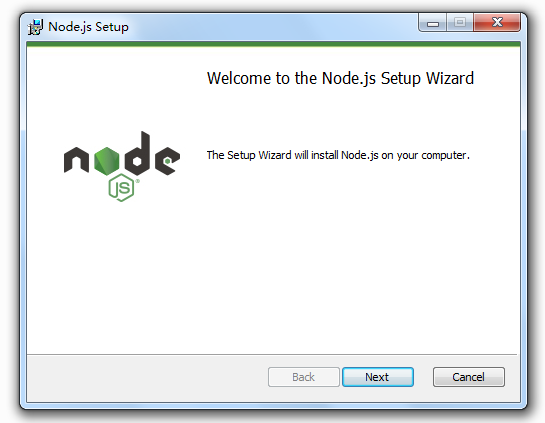Click the Setup Wizard will install description text
The height and width of the screenshot is (423, 545).
click(x=338, y=155)
